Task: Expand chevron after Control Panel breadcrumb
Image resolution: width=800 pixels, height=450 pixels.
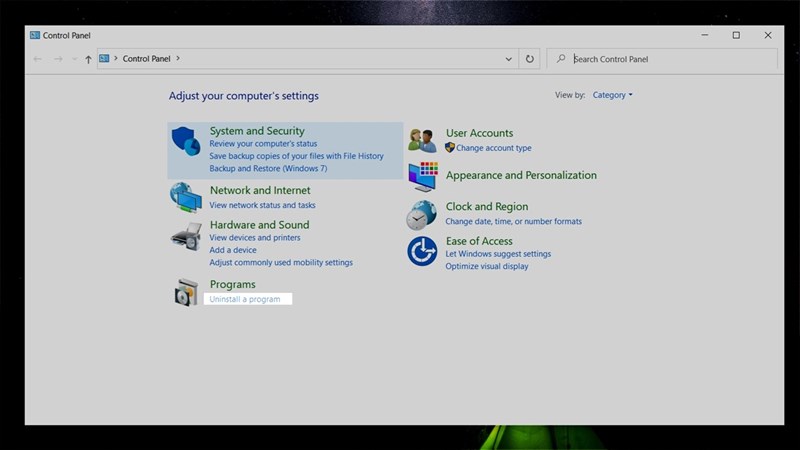Action: pyautogui.click(x=178, y=58)
